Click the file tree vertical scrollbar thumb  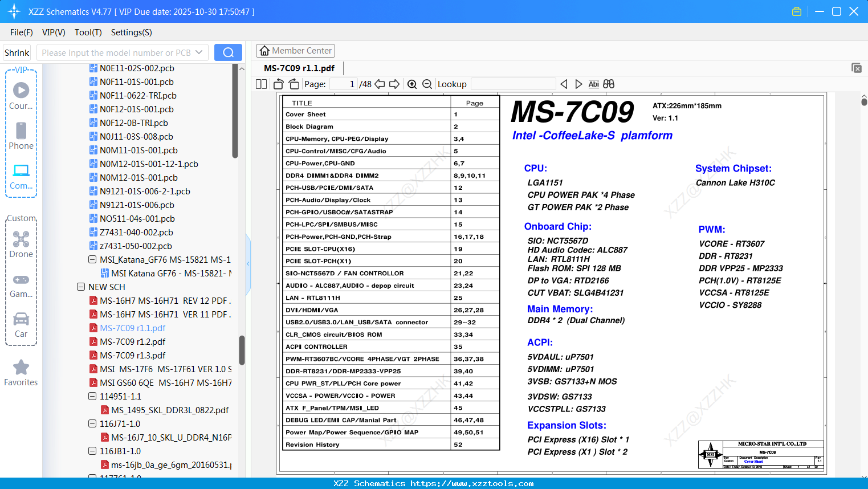(242, 350)
